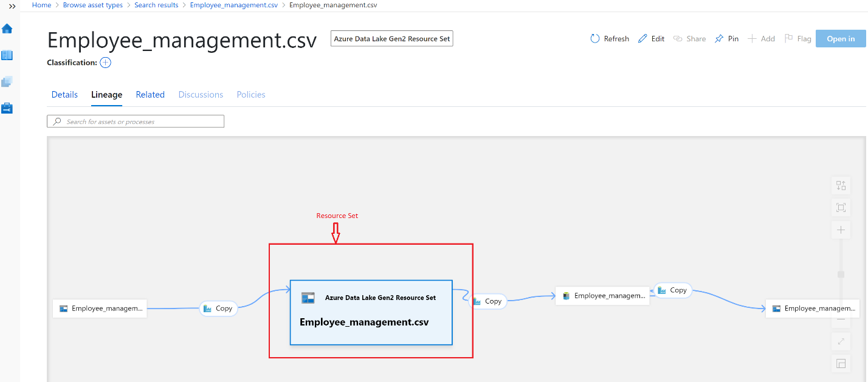
Task: Click the switch layout direction icon
Action: coord(841,186)
